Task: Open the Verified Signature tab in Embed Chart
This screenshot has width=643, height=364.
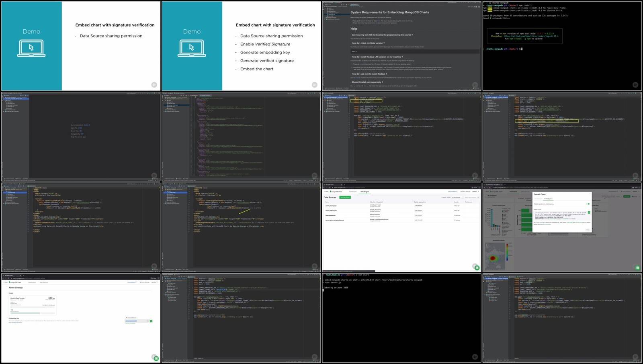Action: pos(548,199)
